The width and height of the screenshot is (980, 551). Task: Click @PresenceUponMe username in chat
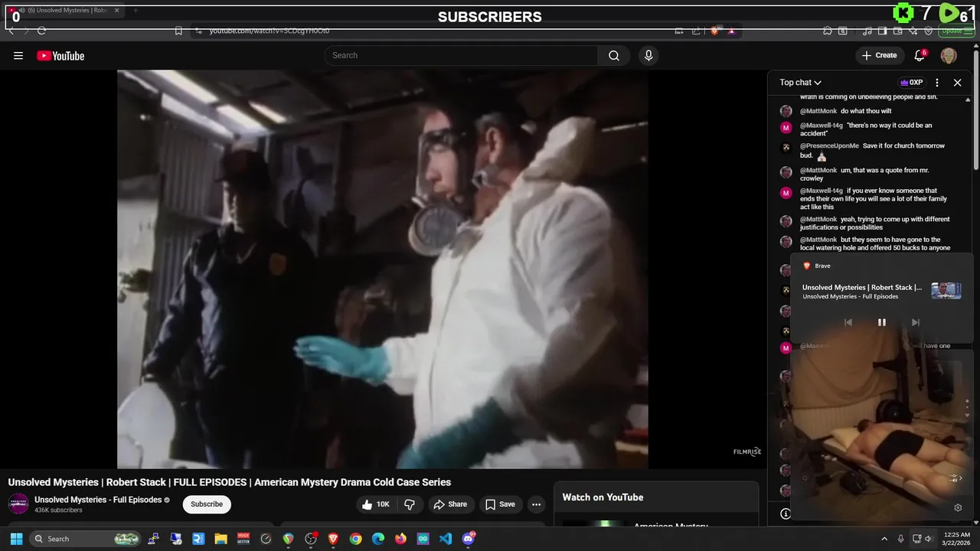[829, 145]
